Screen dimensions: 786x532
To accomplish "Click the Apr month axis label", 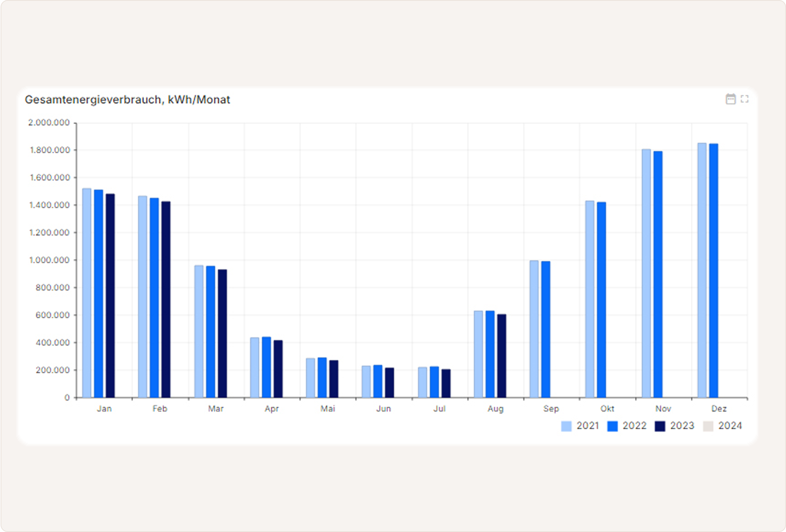I will coord(271,409).
